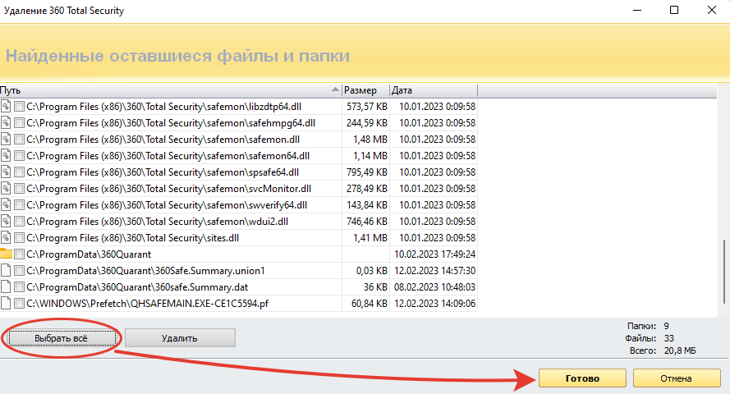
Task: Click the file icon for safemon.dll
Action: pos(6,139)
